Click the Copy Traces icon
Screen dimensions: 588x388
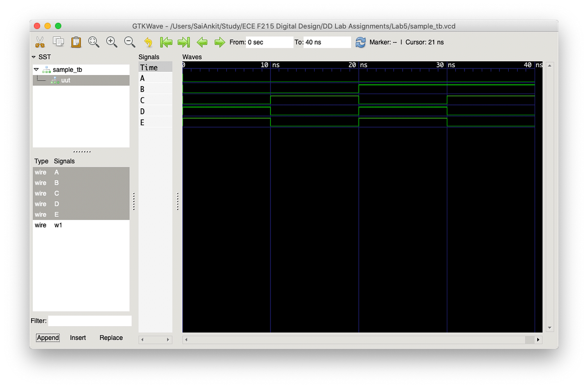(58, 42)
